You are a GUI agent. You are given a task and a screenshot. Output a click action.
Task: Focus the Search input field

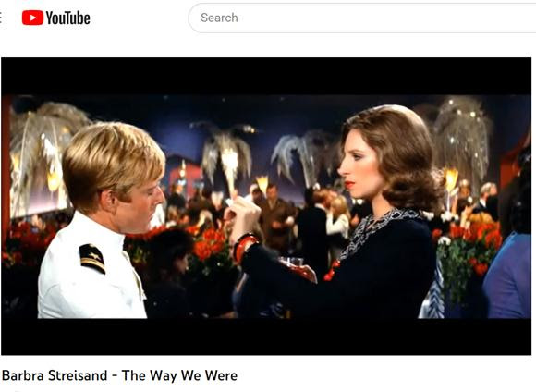362,18
